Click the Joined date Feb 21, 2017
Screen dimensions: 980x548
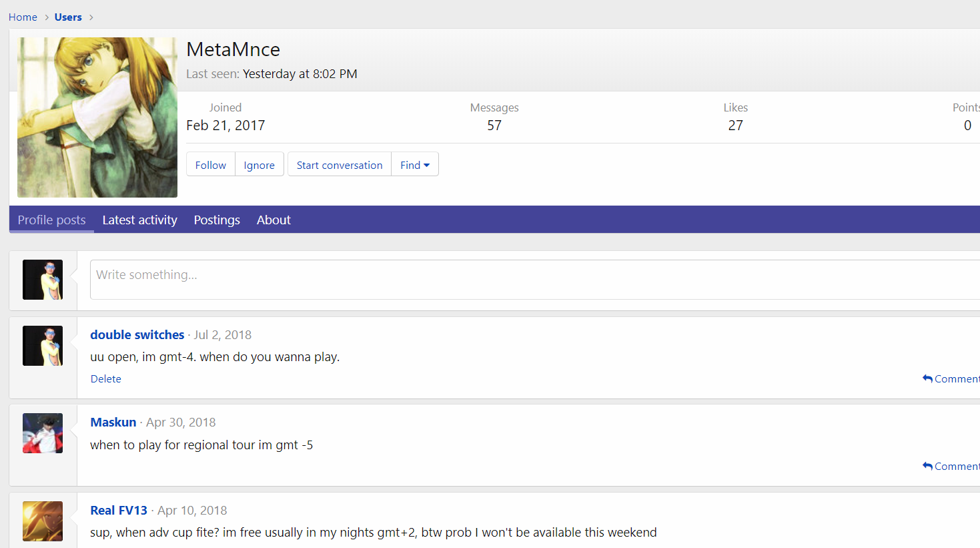point(225,125)
